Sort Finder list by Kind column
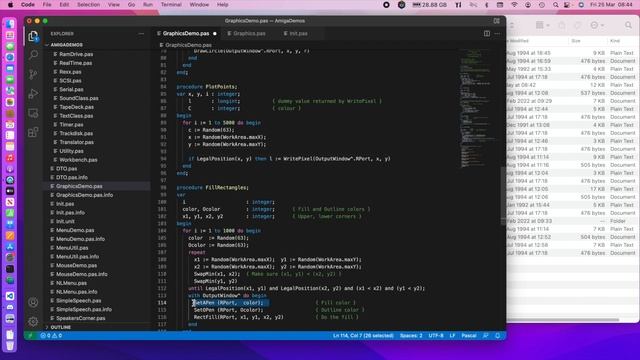The width and height of the screenshot is (640, 360). (615, 41)
